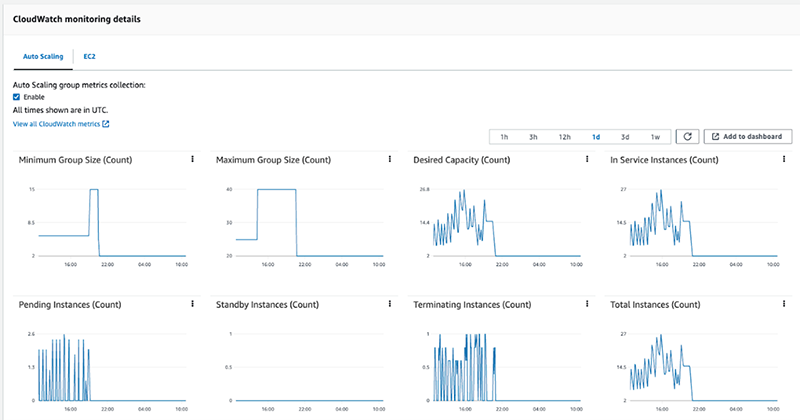Image resolution: width=800 pixels, height=420 pixels.
Task: Click the Desired Capacity graph
Action: pyautogui.click(x=507, y=223)
